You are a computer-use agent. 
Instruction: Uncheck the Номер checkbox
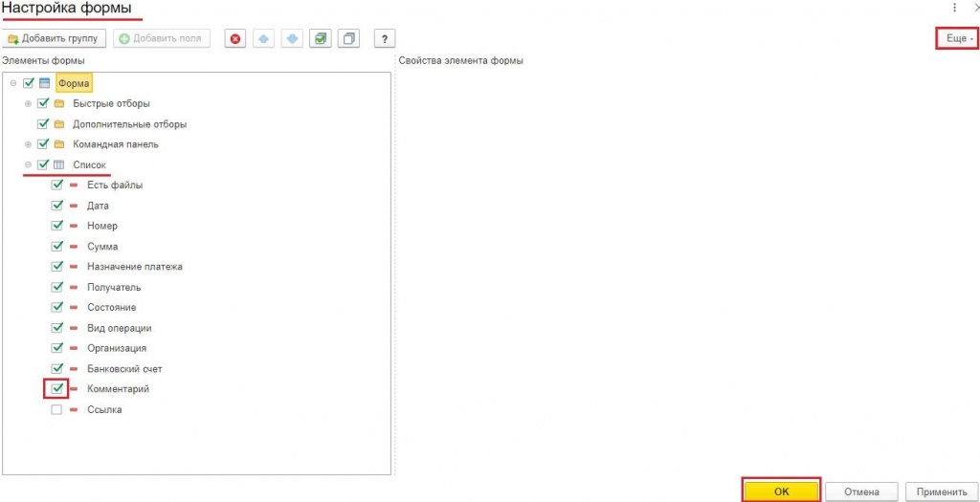(x=57, y=226)
